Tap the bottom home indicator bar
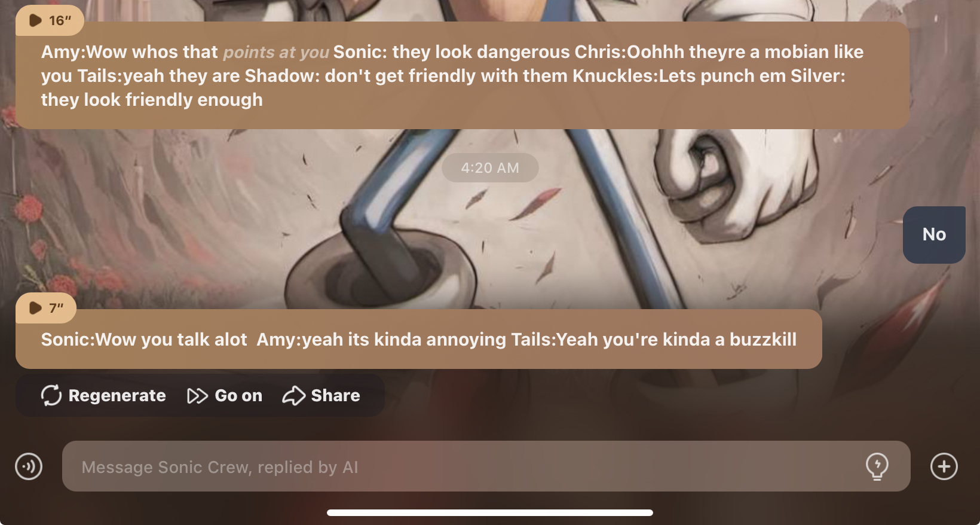This screenshot has height=525, width=980. pos(490,512)
